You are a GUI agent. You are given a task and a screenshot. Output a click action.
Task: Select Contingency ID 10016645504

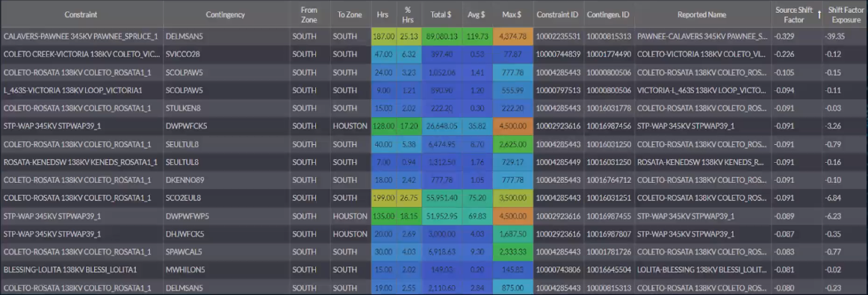coord(609,270)
